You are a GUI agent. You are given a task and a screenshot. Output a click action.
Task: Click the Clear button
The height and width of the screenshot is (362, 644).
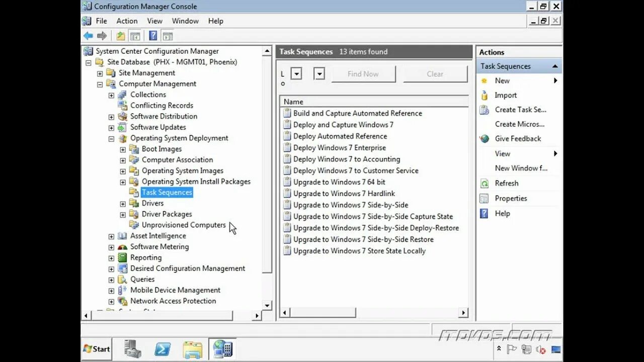click(435, 73)
